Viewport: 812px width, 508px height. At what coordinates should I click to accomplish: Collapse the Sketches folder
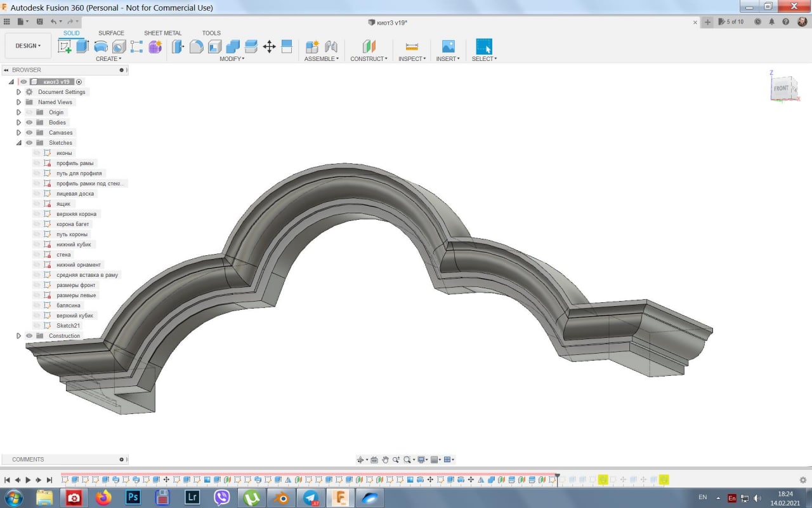[18, 143]
